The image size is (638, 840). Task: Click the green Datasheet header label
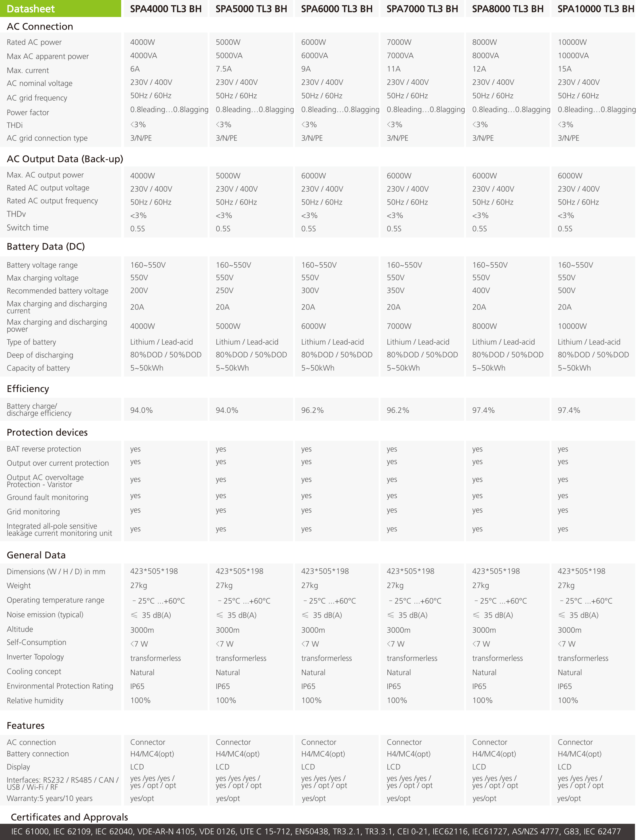[31, 9]
